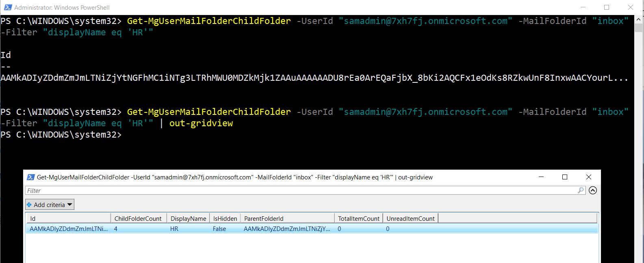
Task: Sort by the TotalItemCount column header
Action: tap(359, 218)
